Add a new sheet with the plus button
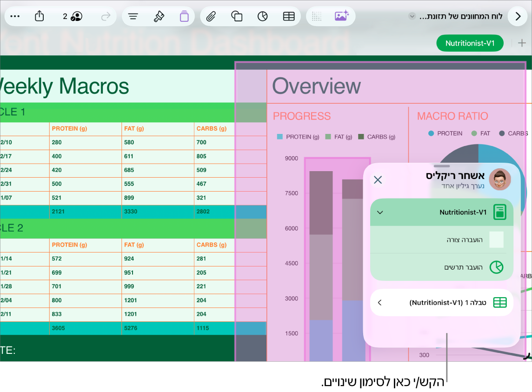 point(522,43)
